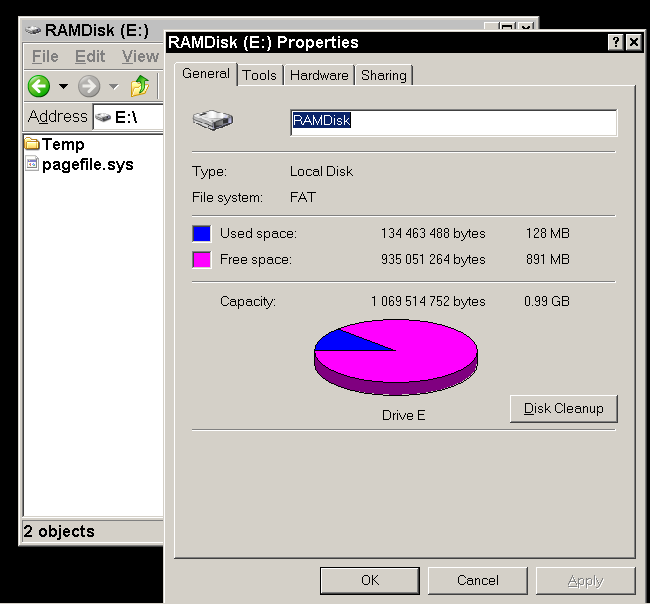
Task: Click the green Back arrow in Explorer
Action: 39,86
